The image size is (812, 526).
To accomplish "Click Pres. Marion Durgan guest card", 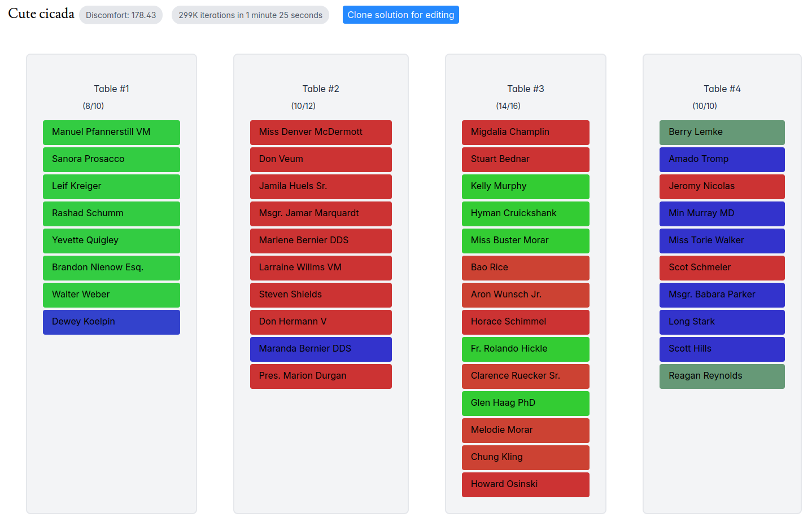I will coord(320,376).
